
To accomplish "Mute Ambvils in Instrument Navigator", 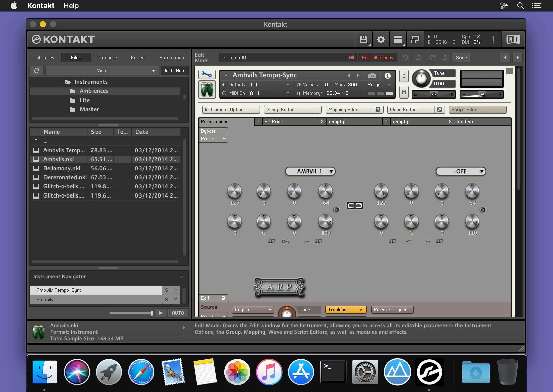I will click(x=176, y=299).
